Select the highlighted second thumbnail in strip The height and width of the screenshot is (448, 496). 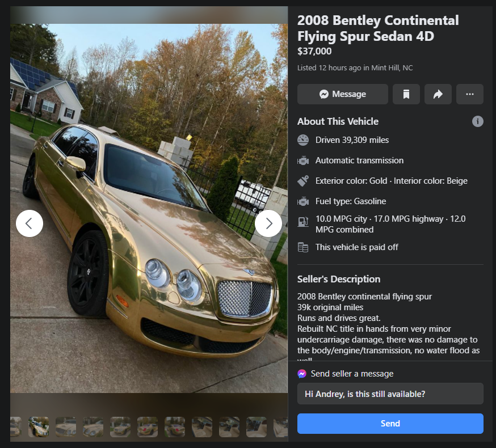pos(39,427)
